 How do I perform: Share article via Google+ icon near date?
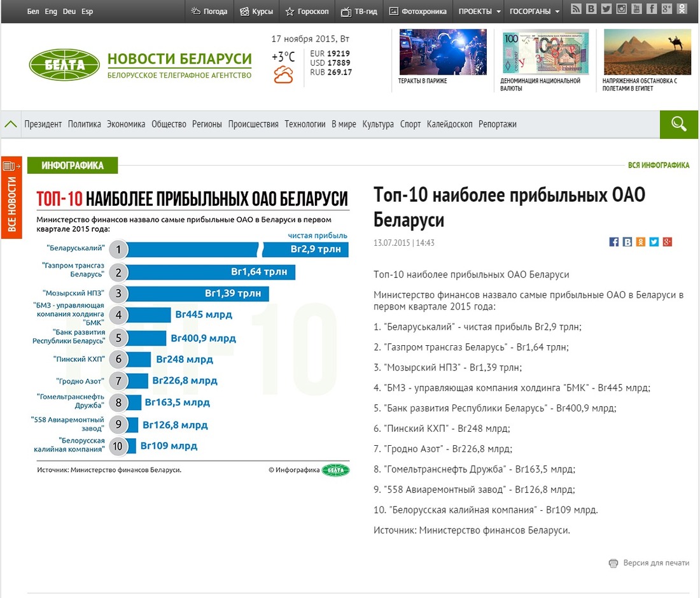pyautogui.click(x=668, y=242)
